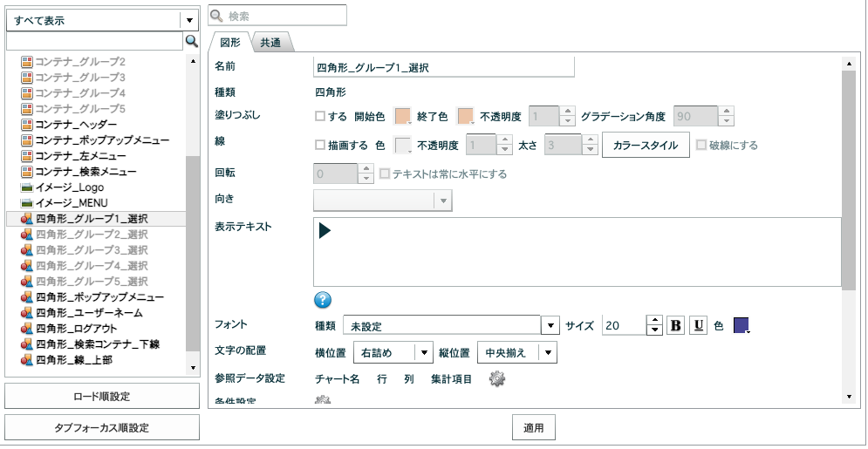This screenshot has height=449, width=868.
Task: Open the 開始色 fill color swatch
Action: point(402,116)
